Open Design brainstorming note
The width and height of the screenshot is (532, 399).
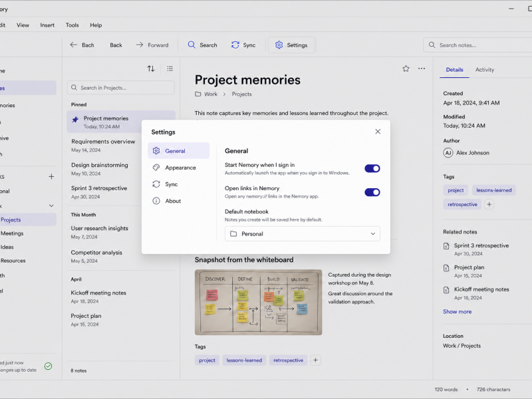pos(100,169)
